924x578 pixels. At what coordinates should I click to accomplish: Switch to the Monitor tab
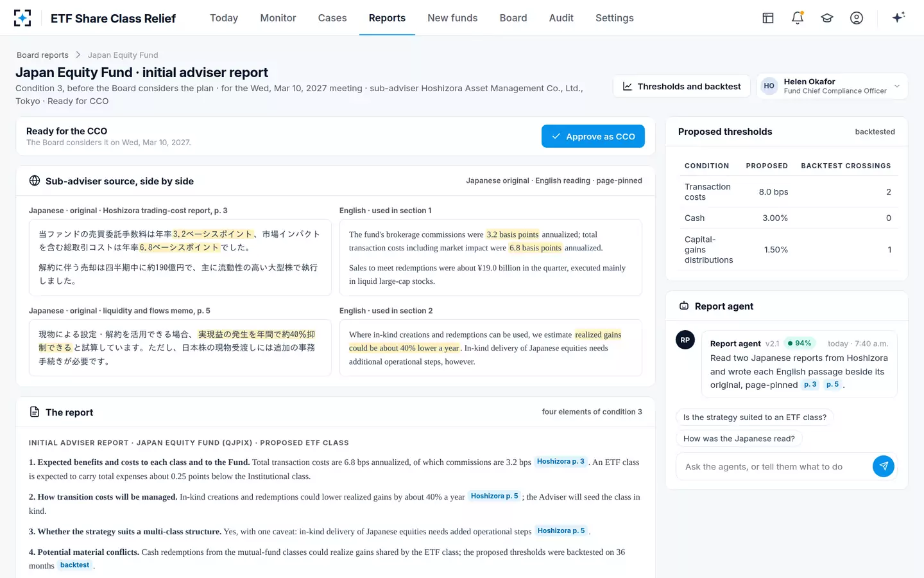click(278, 18)
